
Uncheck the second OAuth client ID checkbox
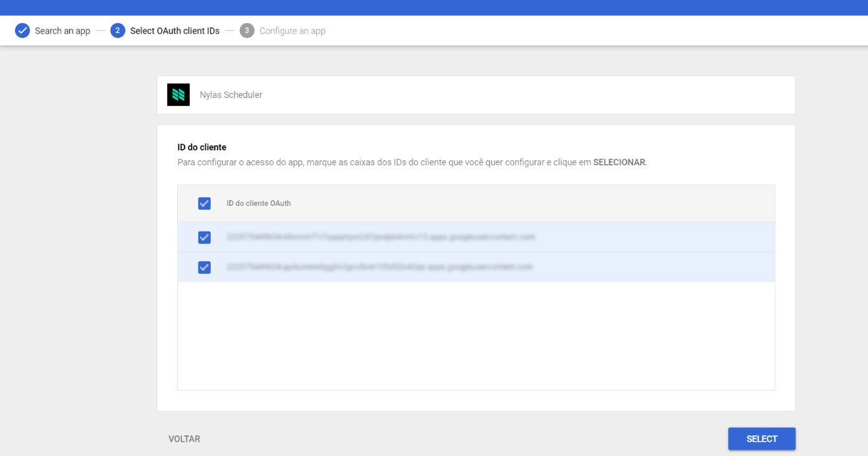tap(204, 268)
